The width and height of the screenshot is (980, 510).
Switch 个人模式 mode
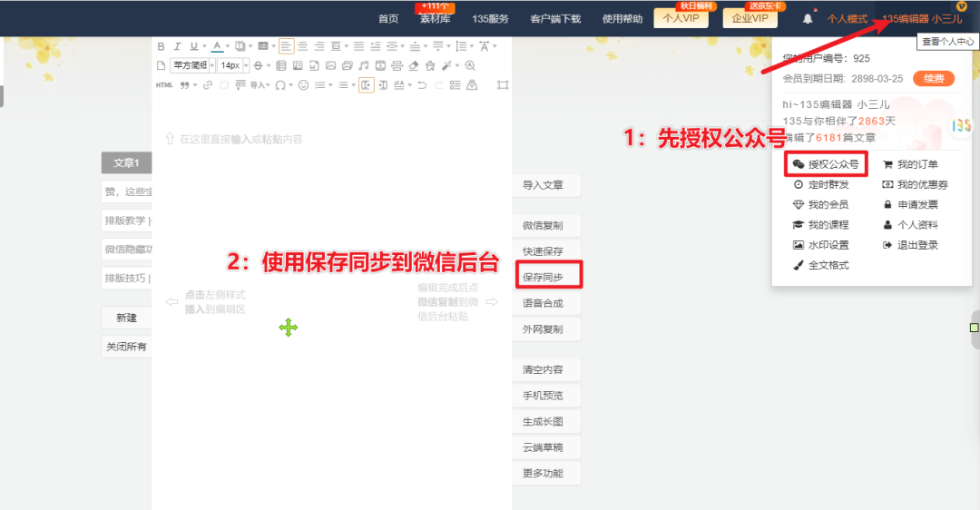[848, 19]
